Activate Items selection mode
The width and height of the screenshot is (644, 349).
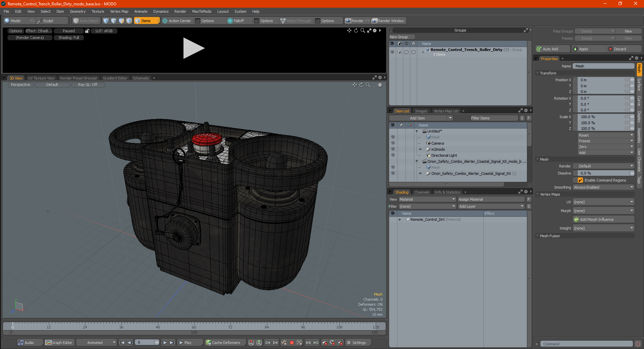click(147, 21)
